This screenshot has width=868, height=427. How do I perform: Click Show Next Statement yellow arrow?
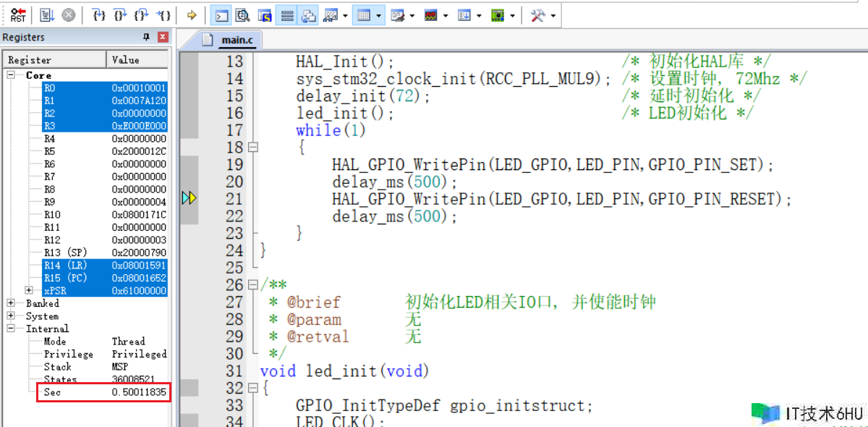[192, 15]
